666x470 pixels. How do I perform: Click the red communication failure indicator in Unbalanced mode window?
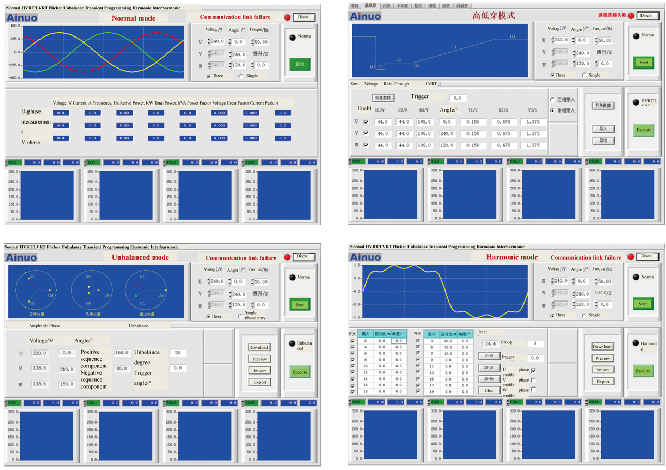287,257
